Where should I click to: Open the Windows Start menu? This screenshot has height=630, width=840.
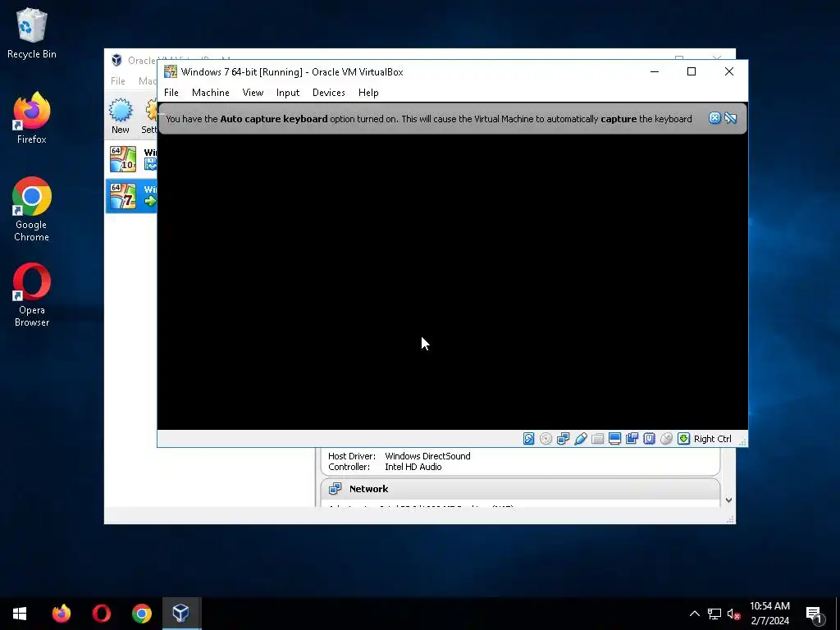(x=20, y=614)
